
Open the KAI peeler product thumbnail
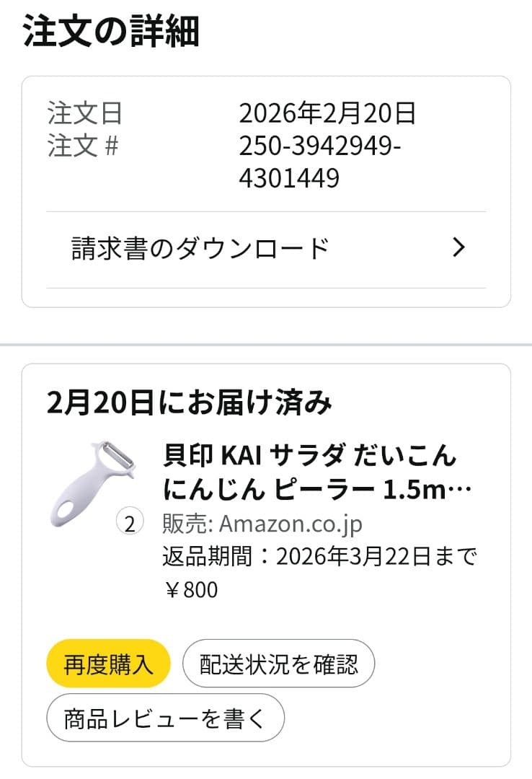tap(92, 483)
